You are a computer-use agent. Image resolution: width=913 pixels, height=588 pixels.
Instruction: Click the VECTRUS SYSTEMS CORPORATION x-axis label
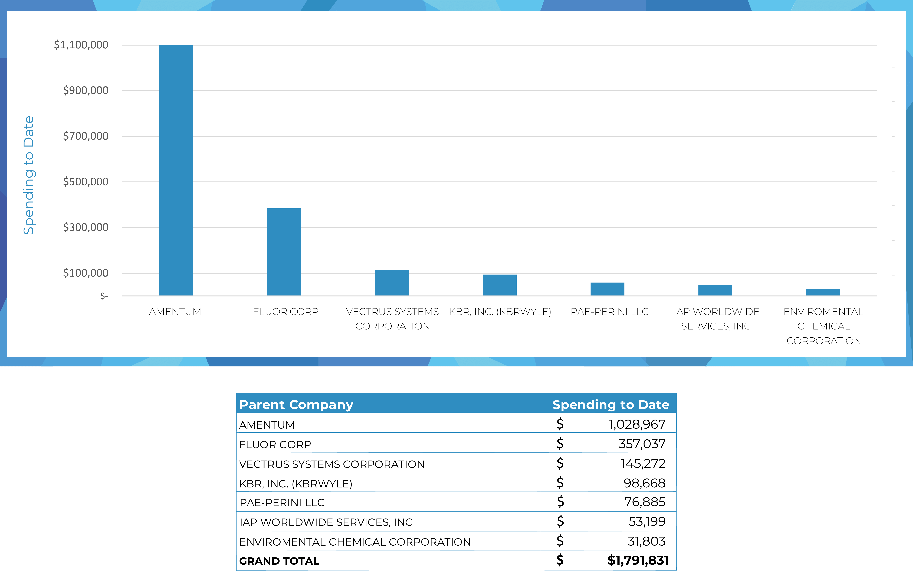[392, 319]
